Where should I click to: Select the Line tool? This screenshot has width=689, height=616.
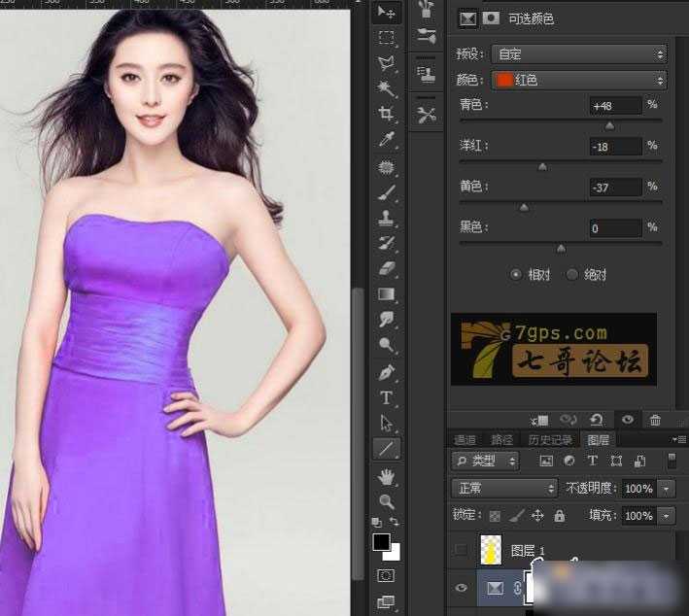[x=386, y=449]
